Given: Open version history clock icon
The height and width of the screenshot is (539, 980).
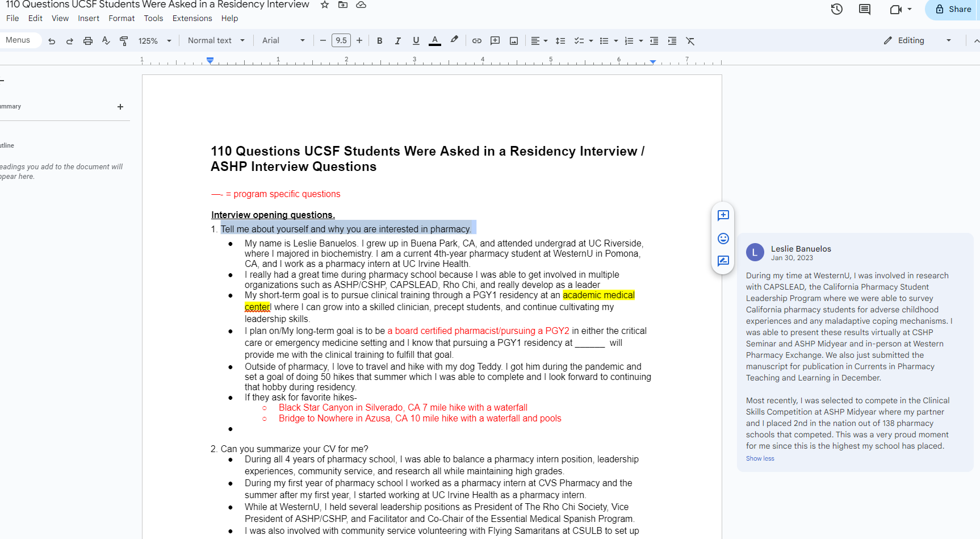Looking at the screenshot, I should click(x=837, y=9).
